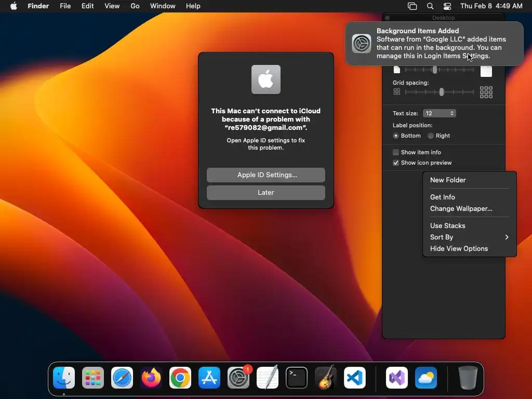Screen dimensions: 532x399
Task: Open the Background Items Added notification
Action: point(434,44)
